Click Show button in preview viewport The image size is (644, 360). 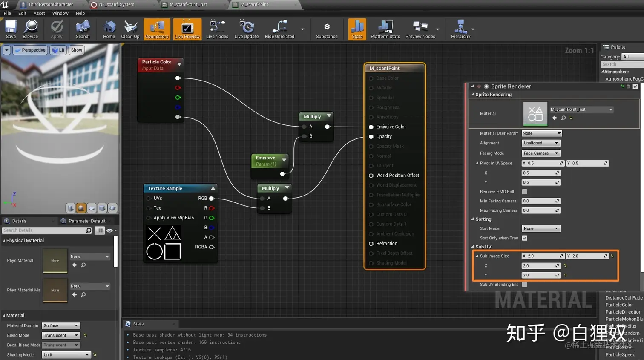(x=77, y=50)
